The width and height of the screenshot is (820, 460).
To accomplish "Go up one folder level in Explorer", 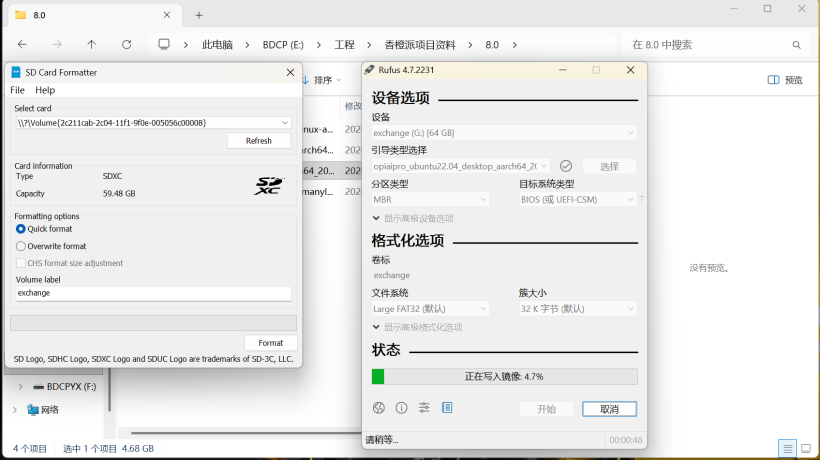I will 92,45.
